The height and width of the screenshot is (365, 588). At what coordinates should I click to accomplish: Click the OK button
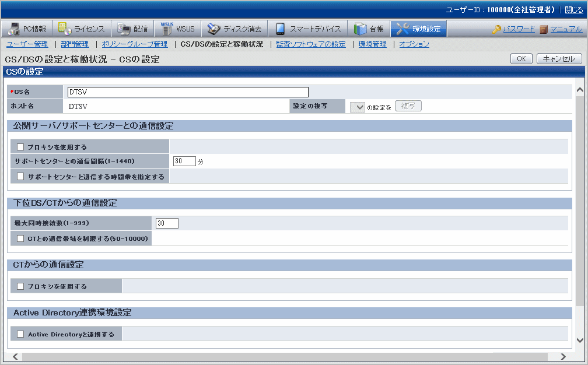coord(521,58)
